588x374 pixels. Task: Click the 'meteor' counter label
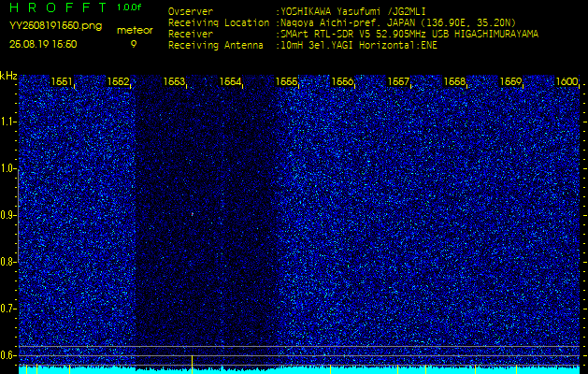[135, 30]
